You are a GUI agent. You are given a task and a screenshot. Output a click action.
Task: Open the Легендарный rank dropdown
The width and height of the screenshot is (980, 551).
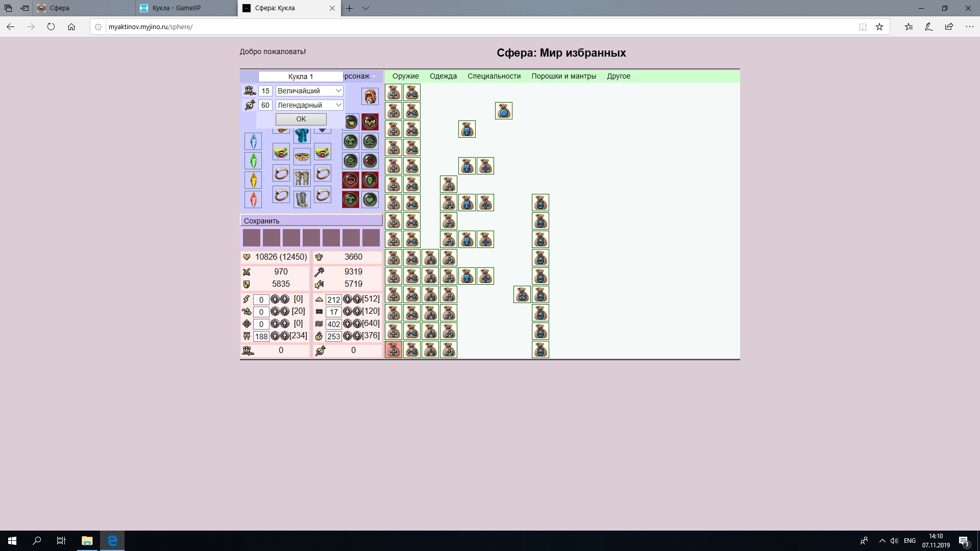click(309, 105)
